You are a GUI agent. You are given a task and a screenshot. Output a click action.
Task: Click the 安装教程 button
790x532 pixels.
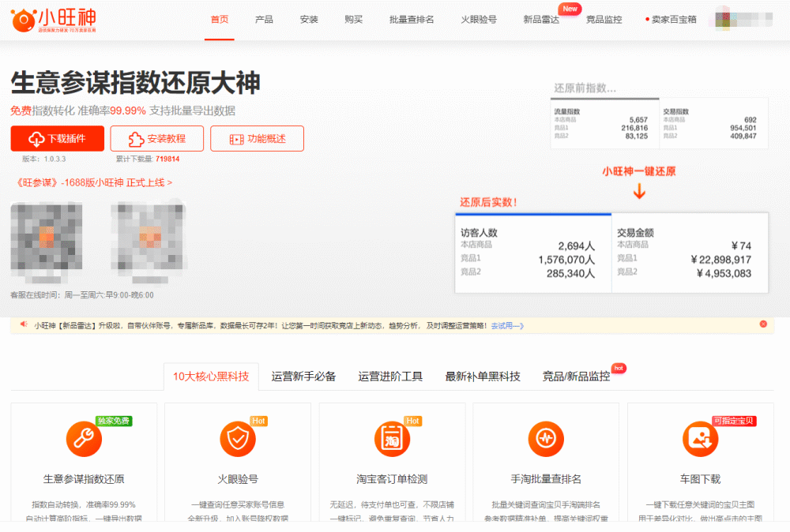[x=156, y=138]
